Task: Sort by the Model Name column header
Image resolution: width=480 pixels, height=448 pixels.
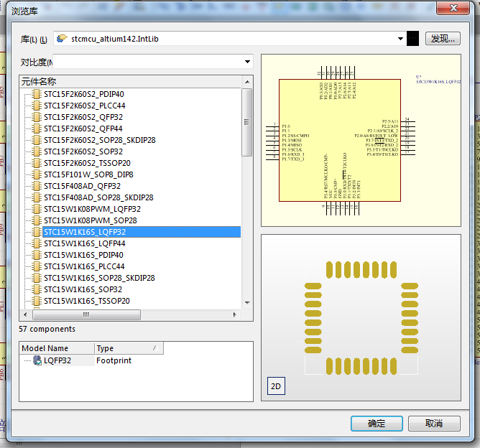Action: pos(57,348)
